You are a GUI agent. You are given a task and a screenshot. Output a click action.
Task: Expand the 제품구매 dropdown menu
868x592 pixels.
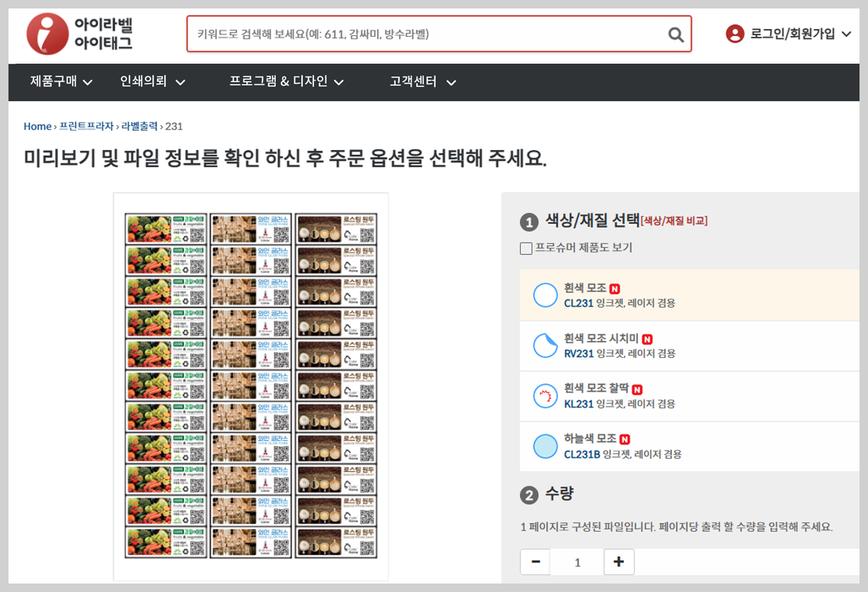62,81
